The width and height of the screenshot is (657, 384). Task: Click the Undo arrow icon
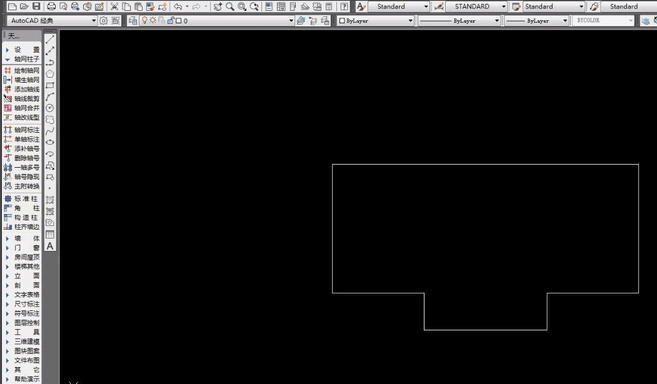(178, 6)
